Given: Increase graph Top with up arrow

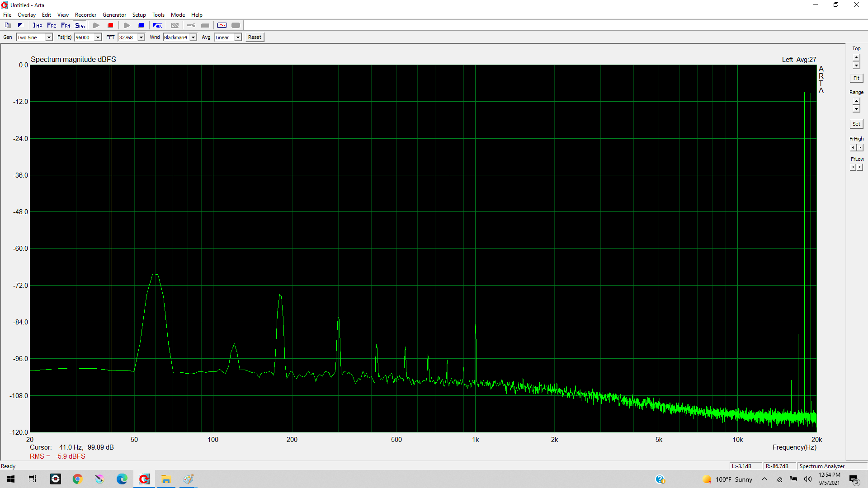Looking at the screenshot, I should click(856, 58).
